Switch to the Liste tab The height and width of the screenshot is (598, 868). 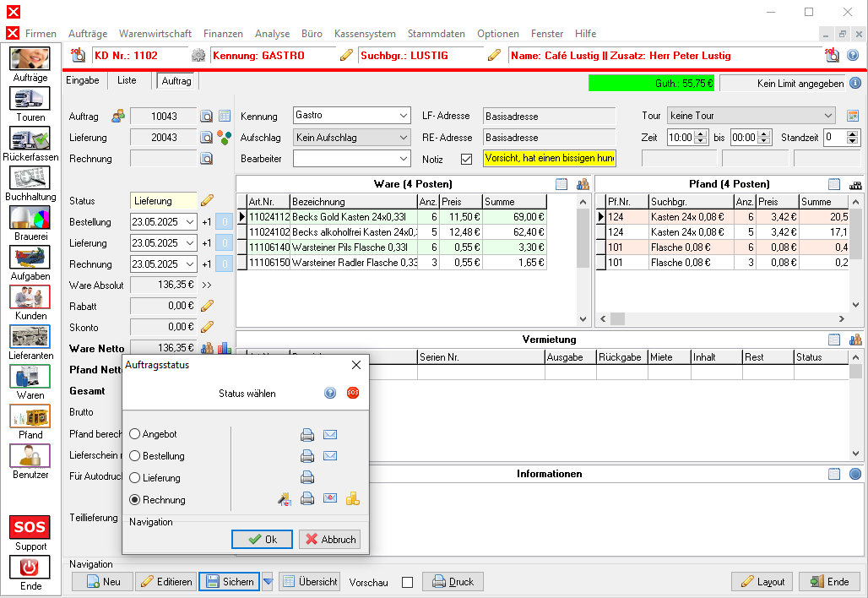pyautogui.click(x=127, y=80)
